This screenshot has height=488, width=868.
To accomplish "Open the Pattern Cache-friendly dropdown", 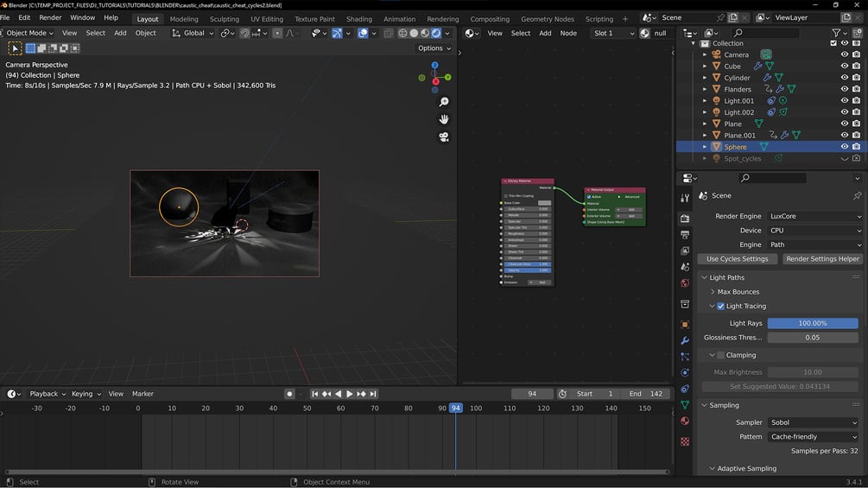I will pos(813,436).
